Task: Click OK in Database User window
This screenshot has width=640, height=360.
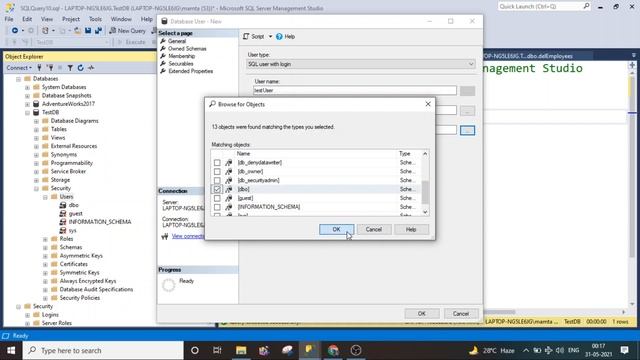Action: [x=422, y=313]
